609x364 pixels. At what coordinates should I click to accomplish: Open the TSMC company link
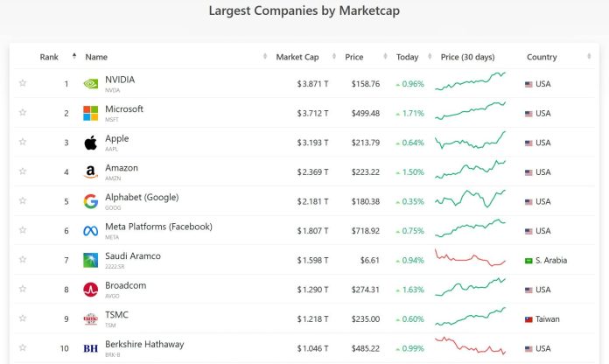tap(116, 315)
